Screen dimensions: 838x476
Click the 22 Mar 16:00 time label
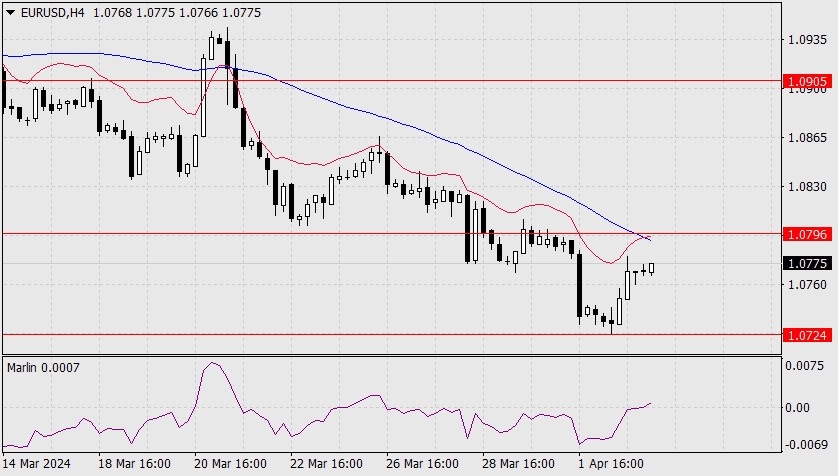pyautogui.click(x=327, y=464)
